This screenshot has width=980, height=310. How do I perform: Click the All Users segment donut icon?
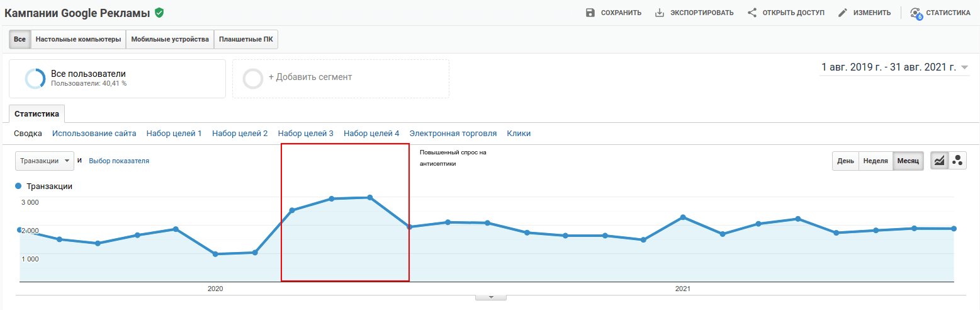(35, 79)
